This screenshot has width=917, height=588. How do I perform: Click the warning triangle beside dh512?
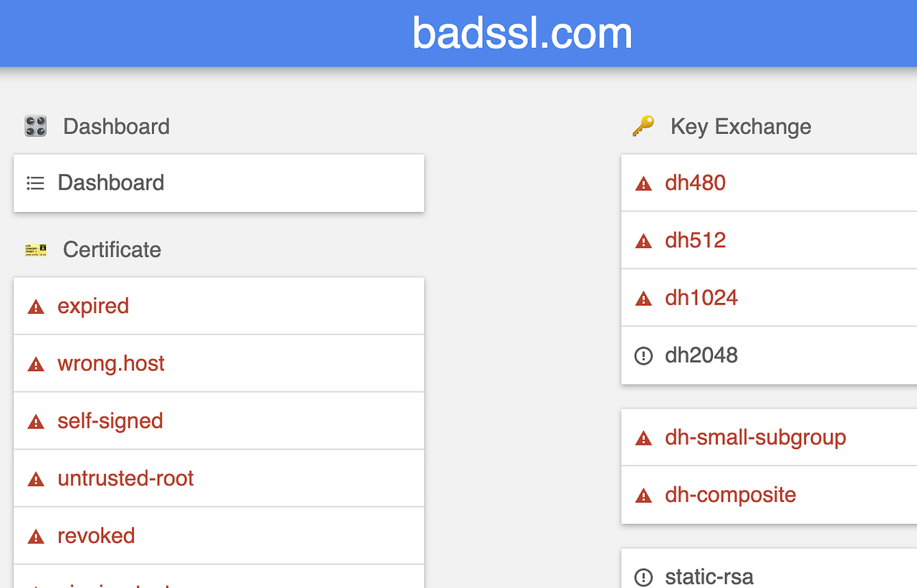tap(643, 241)
